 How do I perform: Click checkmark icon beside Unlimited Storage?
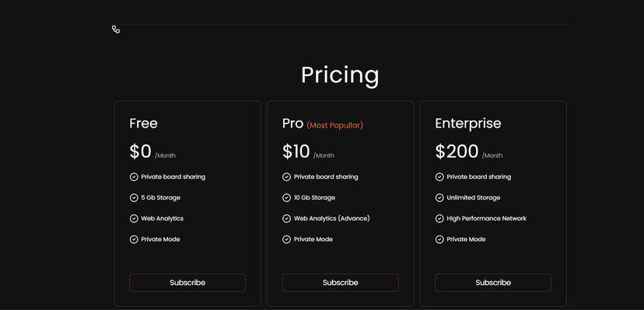click(439, 197)
